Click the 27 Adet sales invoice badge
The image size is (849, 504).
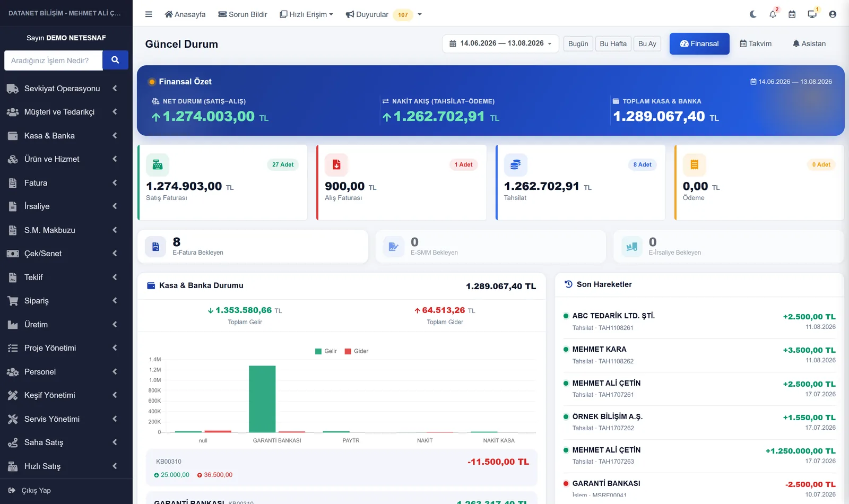(x=283, y=164)
